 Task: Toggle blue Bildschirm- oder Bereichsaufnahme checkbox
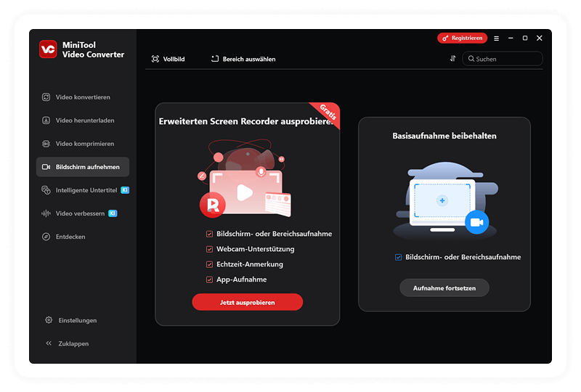(x=398, y=257)
